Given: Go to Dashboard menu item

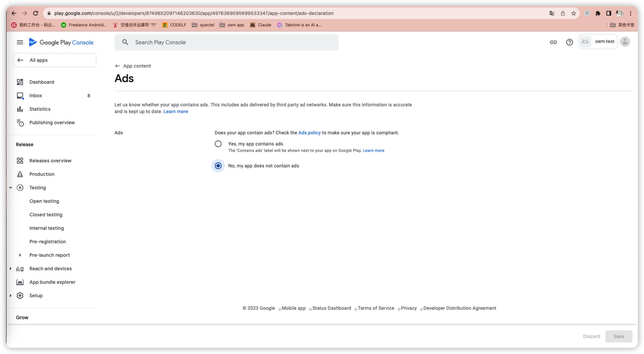Looking at the screenshot, I should (42, 82).
